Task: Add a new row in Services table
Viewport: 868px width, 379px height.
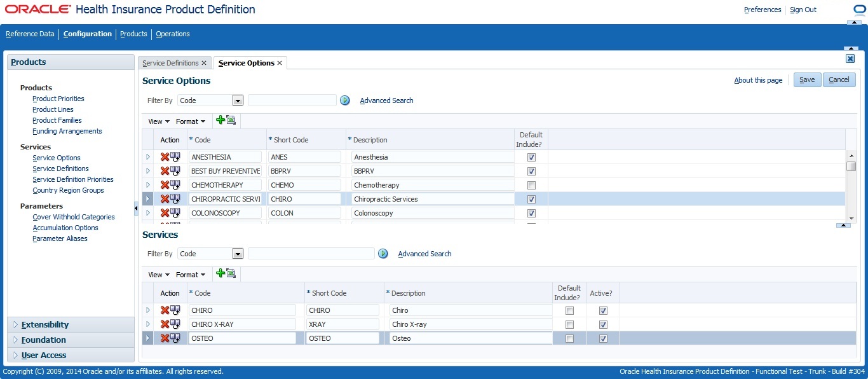Action: (220, 273)
